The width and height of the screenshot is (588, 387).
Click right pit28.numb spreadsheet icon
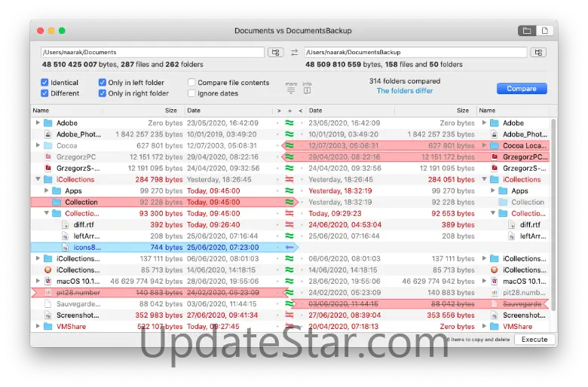pyautogui.click(x=495, y=293)
